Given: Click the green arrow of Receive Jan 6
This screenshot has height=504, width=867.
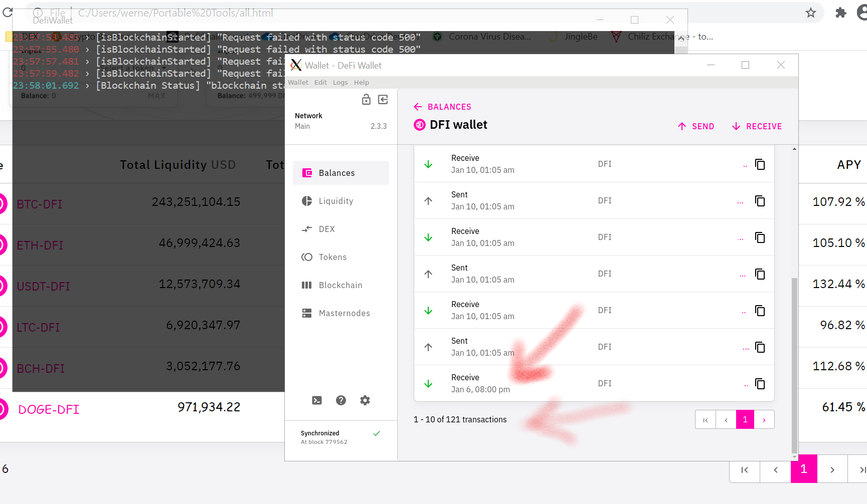Looking at the screenshot, I should pos(428,384).
